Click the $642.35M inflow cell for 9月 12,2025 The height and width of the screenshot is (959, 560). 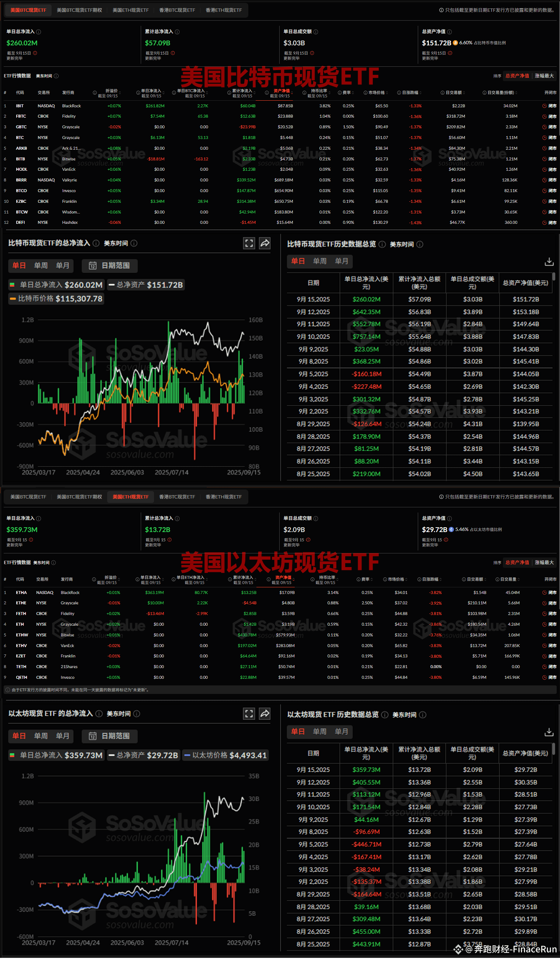coord(366,312)
